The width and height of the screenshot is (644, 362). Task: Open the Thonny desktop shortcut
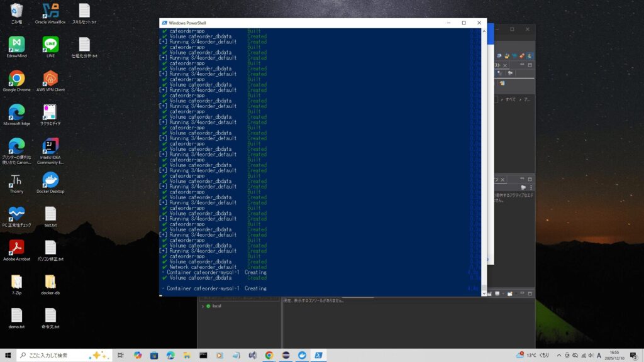click(16, 181)
